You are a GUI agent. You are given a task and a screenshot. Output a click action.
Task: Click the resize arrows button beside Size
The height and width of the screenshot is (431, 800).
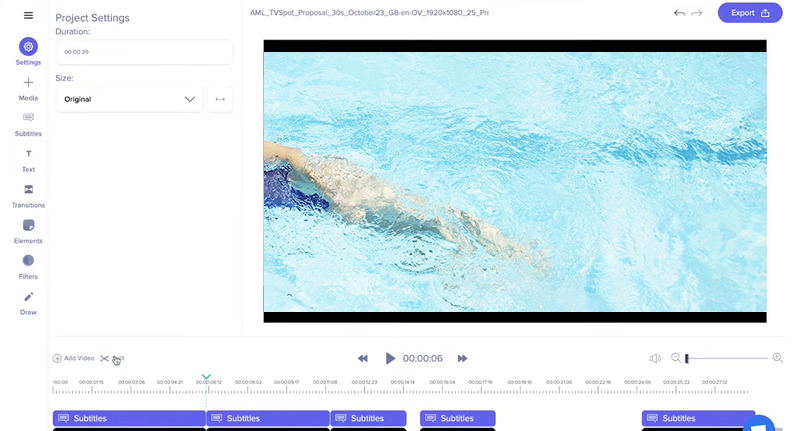pos(220,99)
